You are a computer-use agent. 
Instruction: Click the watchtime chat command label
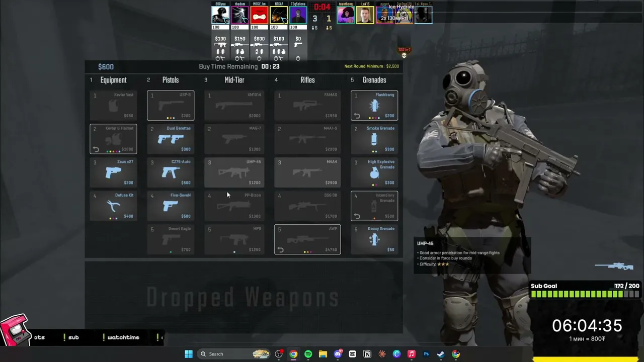pyautogui.click(x=123, y=337)
